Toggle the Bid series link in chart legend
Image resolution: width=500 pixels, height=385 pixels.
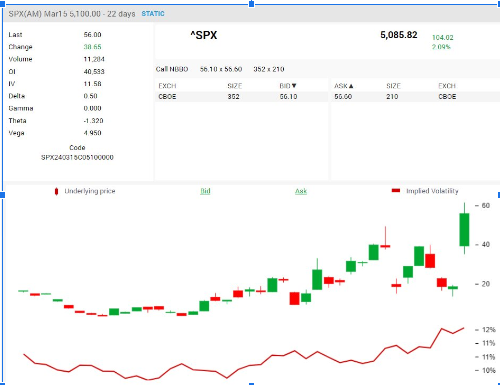pyautogui.click(x=205, y=191)
